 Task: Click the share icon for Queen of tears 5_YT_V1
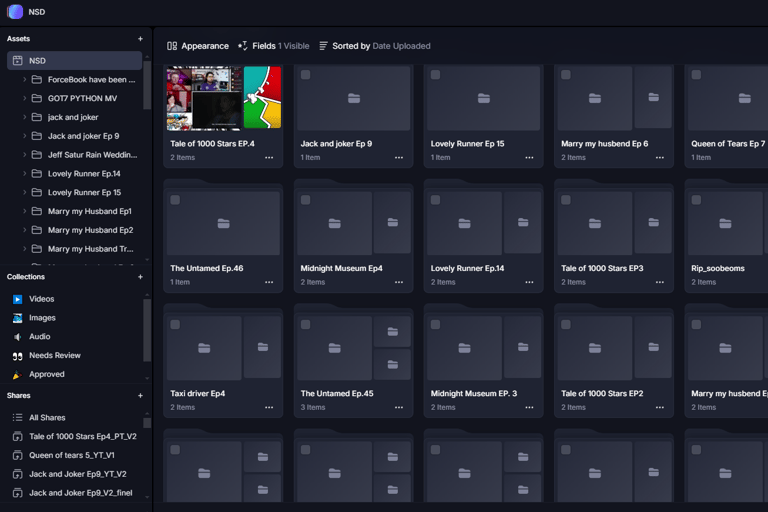18,455
